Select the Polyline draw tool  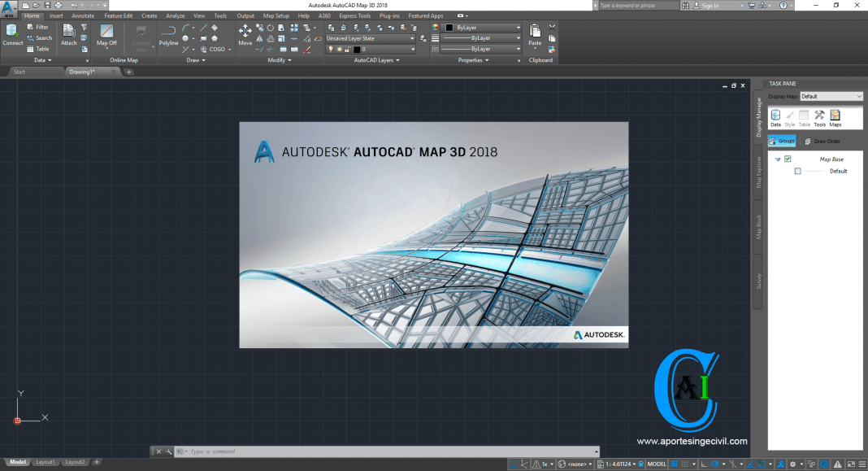tap(168, 34)
